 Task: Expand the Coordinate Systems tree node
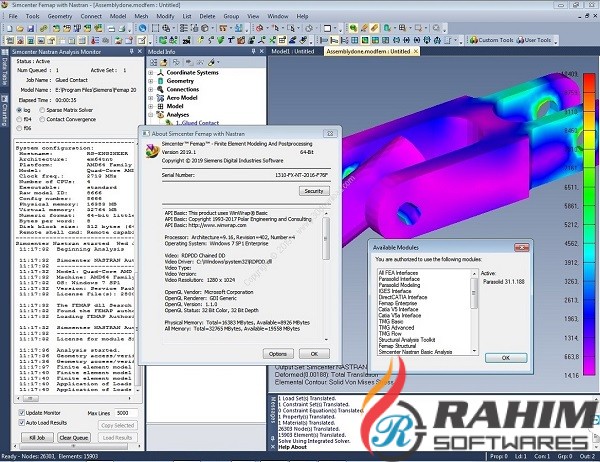[x=150, y=70]
